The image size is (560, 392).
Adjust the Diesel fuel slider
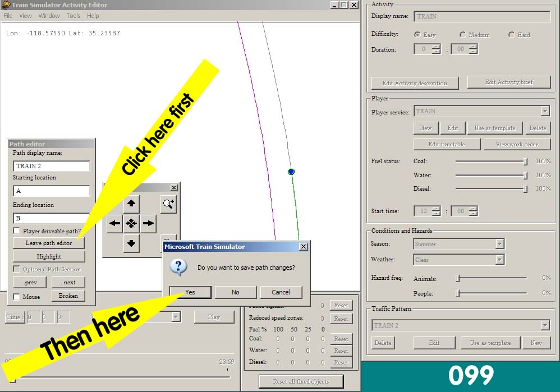pos(525,189)
